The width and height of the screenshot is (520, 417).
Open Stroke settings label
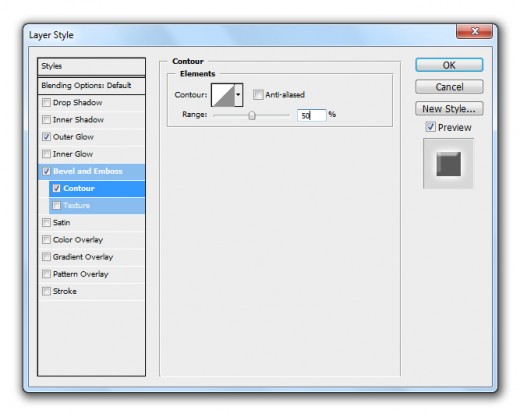[x=65, y=291]
